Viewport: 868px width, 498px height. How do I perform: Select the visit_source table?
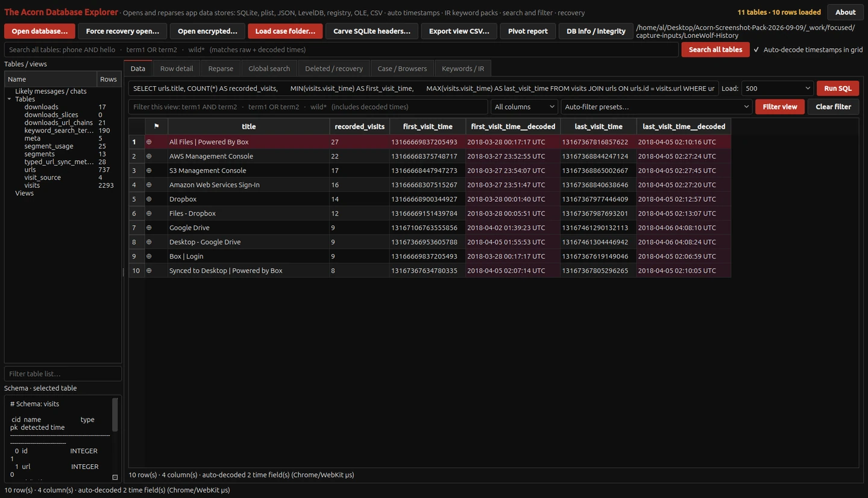click(x=42, y=178)
